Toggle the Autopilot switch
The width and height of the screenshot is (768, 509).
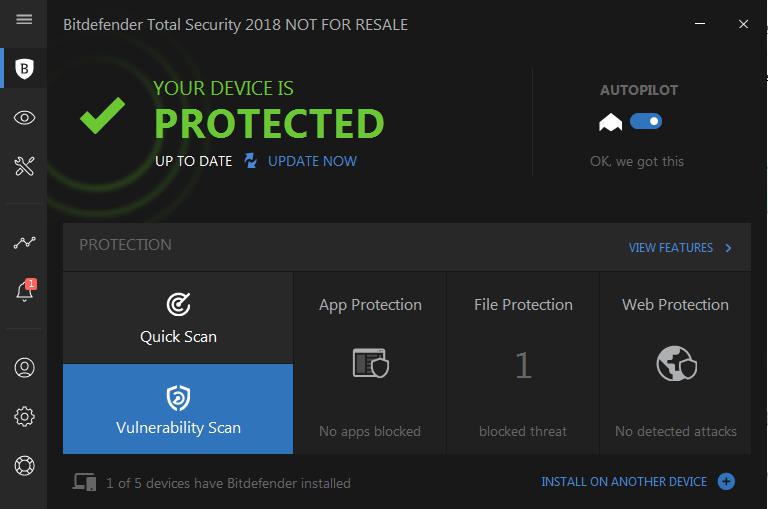(646, 122)
